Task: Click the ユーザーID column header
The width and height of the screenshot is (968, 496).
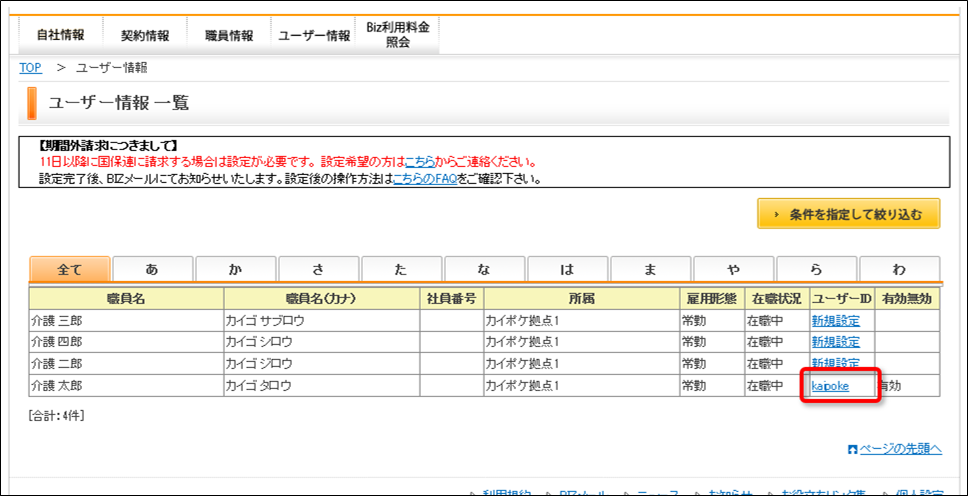Action: tap(841, 299)
